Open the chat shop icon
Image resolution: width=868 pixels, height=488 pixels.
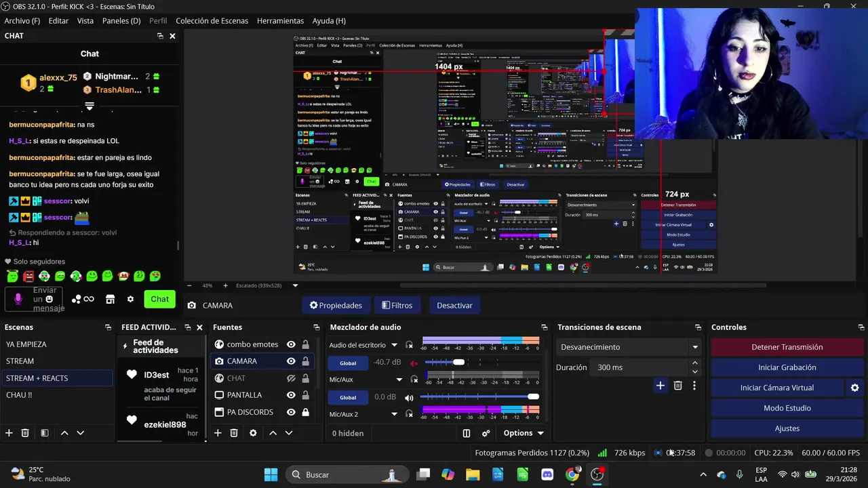click(x=111, y=299)
